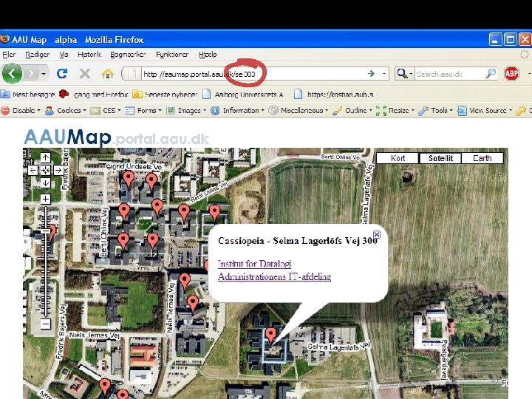Open the Hjælp menu

click(x=208, y=54)
